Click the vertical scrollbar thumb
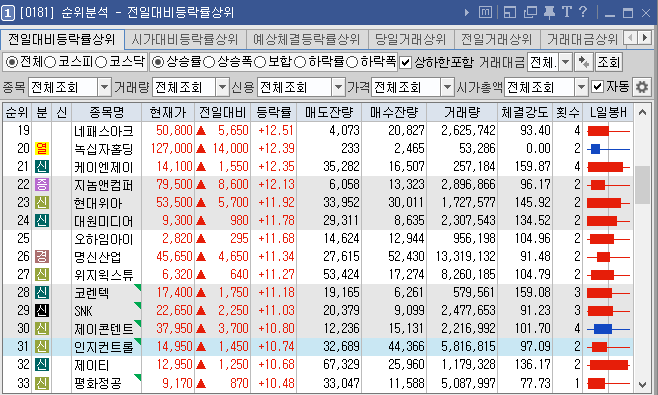This screenshot has width=658, height=395. (x=642, y=185)
